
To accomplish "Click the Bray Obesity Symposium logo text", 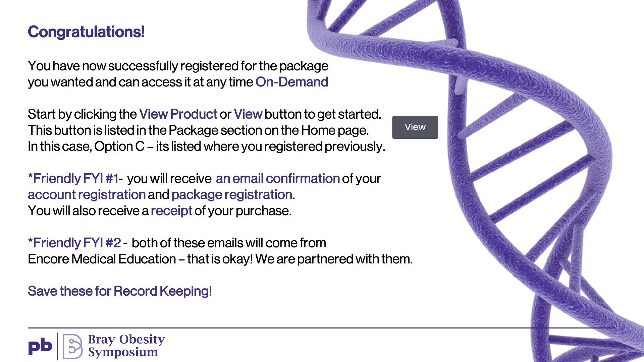I will coord(126,346).
